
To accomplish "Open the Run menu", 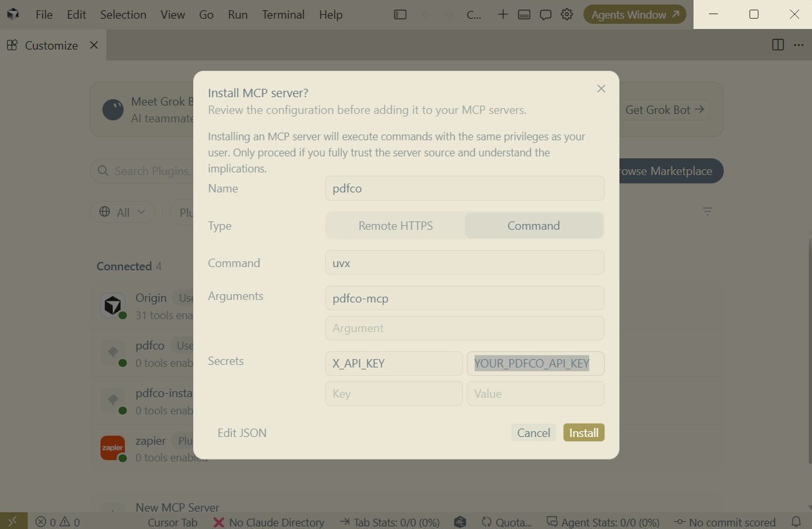I will coord(238,14).
